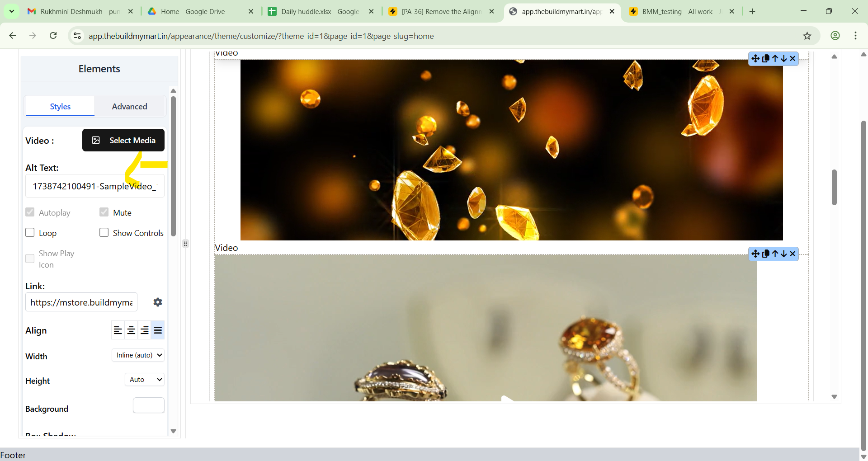Click the Elements panel heading
This screenshot has width=868, height=461.
pyautogui.click(x=99, y=69)
